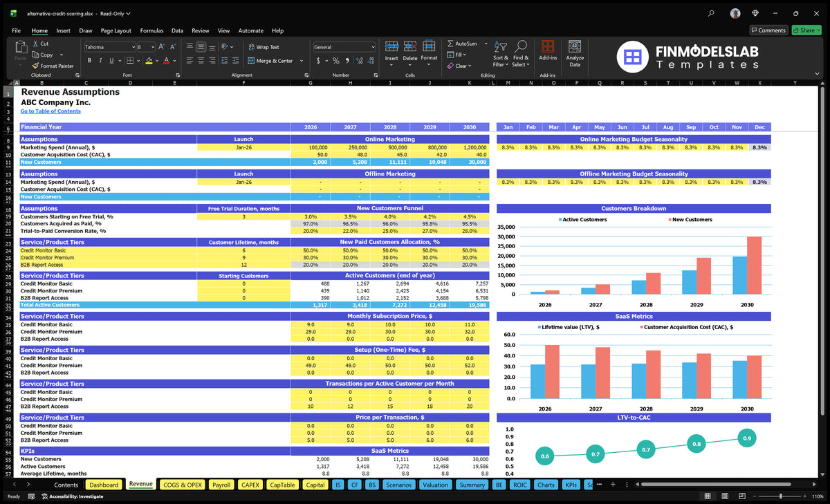
Task: Open the File menu
Action: (16, 30)
